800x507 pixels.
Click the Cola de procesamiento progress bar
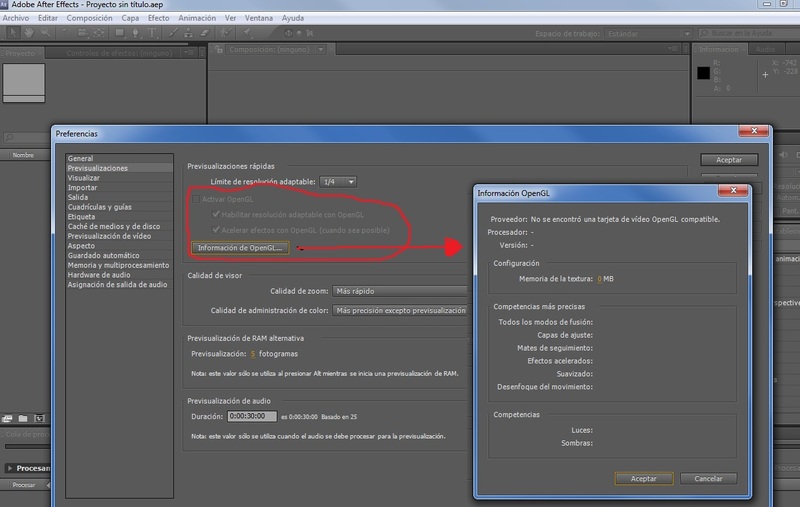point(28,446)
